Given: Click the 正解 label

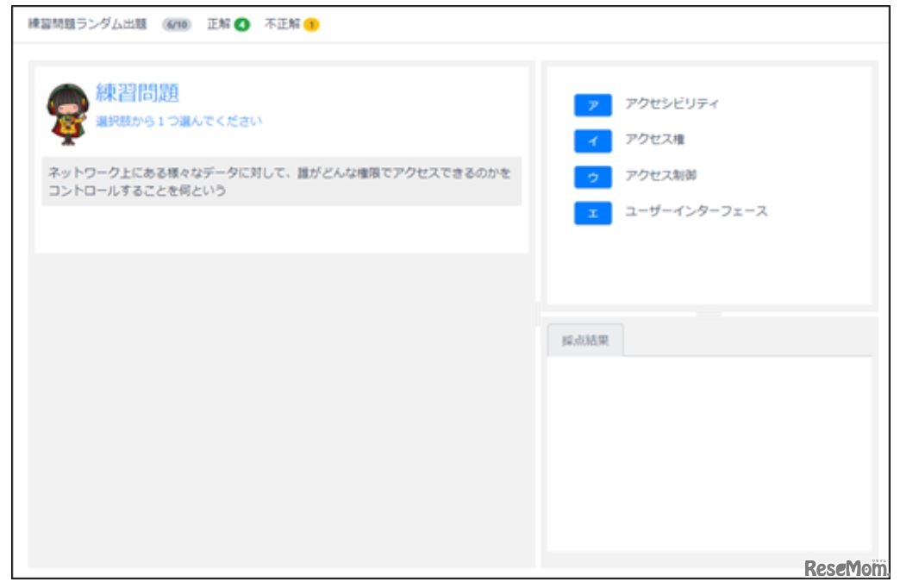Looking at the screenshot, I should click(x=219, y=24).
